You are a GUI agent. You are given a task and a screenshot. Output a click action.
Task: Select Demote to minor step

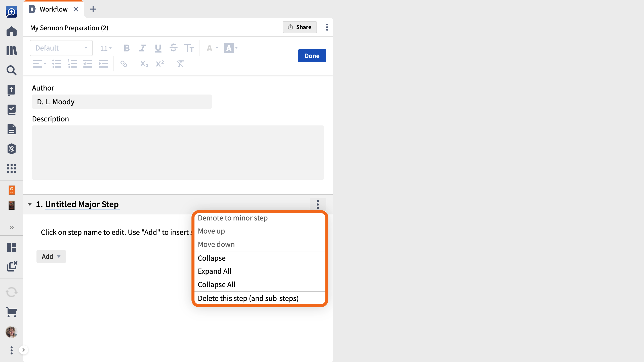[260, 218]
